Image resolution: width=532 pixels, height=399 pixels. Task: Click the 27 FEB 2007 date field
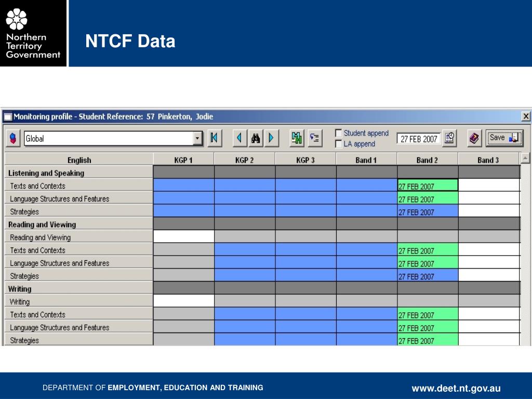[x=419, y=139]
